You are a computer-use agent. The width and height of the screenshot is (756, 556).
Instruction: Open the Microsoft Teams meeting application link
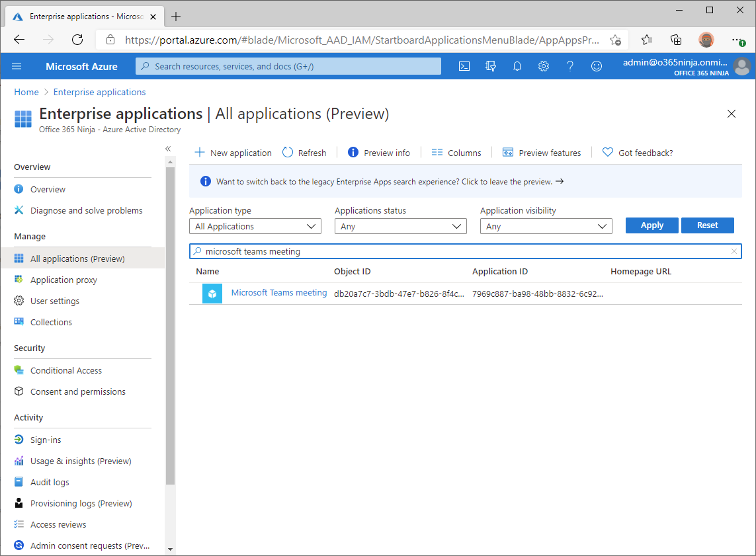pyautogui.click(x=279, y=292)
